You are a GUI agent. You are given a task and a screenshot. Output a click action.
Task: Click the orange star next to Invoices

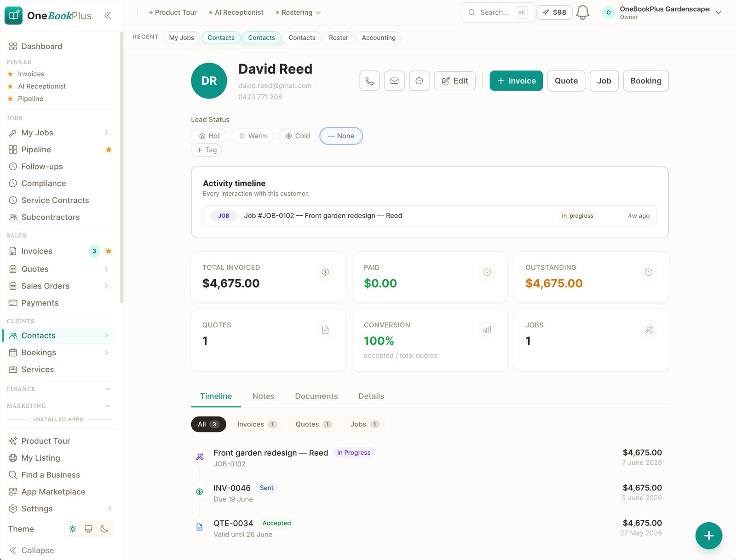[x=109, y=251]
